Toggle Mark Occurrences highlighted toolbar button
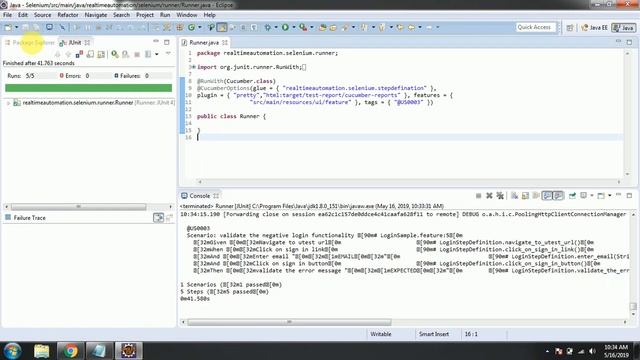640x360 pixels. (x=222, y=27)
